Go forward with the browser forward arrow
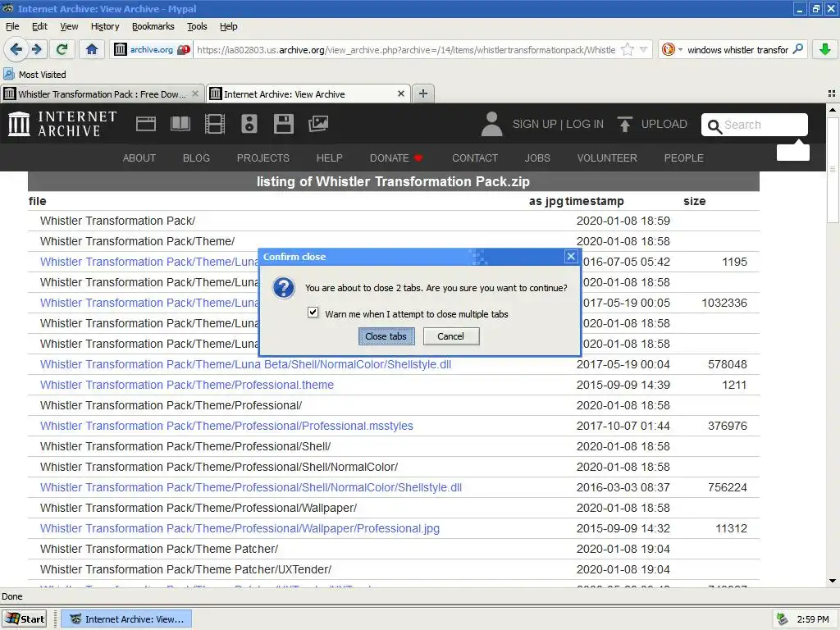Screen dimensions: 840x630 (x=37, y=50)
